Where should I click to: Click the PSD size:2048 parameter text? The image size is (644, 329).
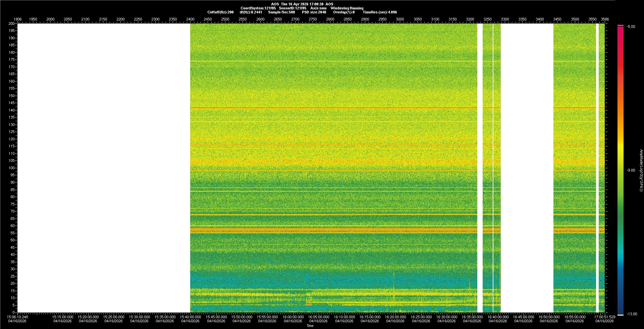314,12
